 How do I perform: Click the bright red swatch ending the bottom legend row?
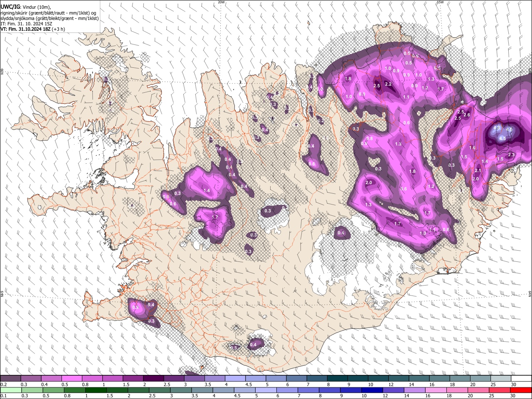[521, 390]
